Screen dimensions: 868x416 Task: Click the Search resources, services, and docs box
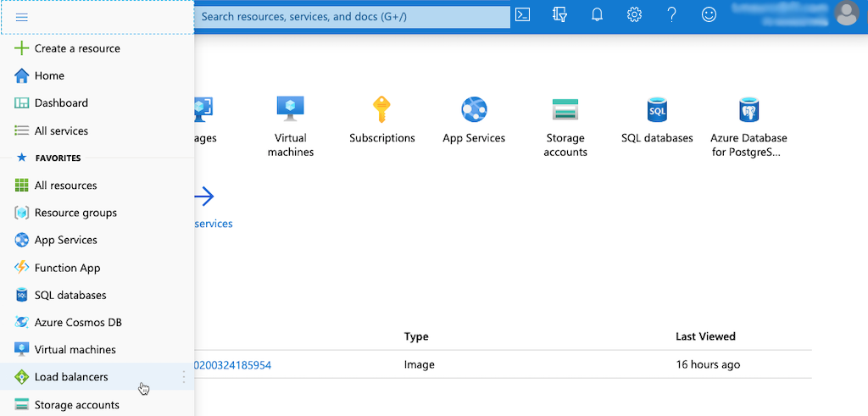tap(352, 17)
